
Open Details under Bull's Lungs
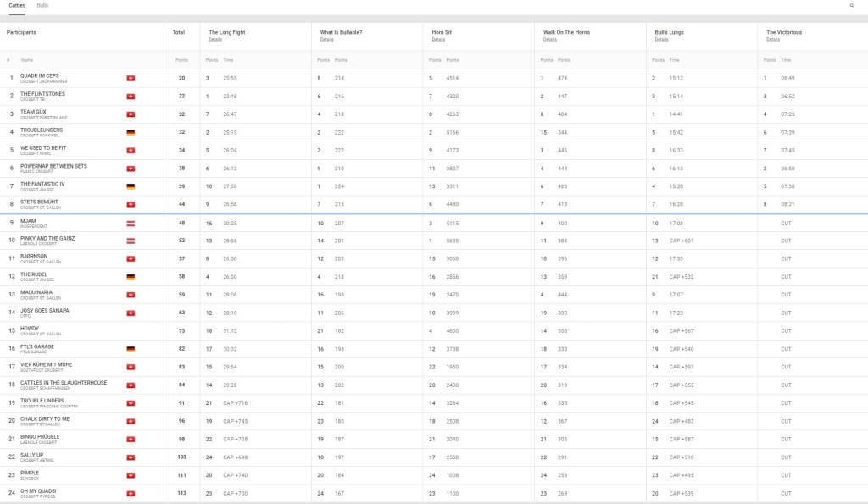[661, 40]
